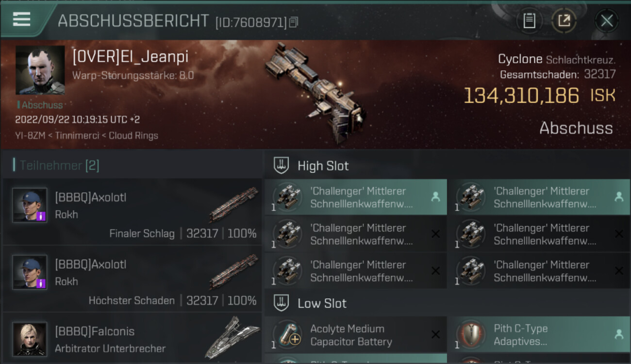631x364 pixels.
Task: Open El_Jeanpi pilot portrait
Action: [x=40, y=70]
